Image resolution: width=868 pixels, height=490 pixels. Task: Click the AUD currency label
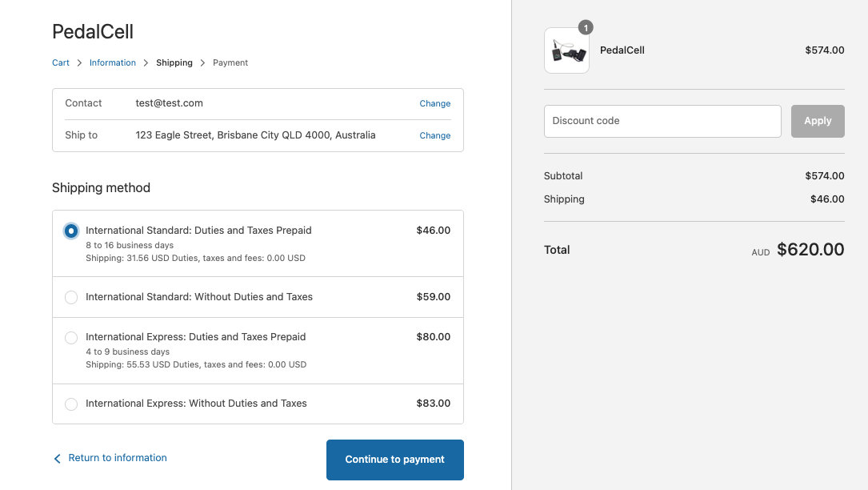point(761,253)
